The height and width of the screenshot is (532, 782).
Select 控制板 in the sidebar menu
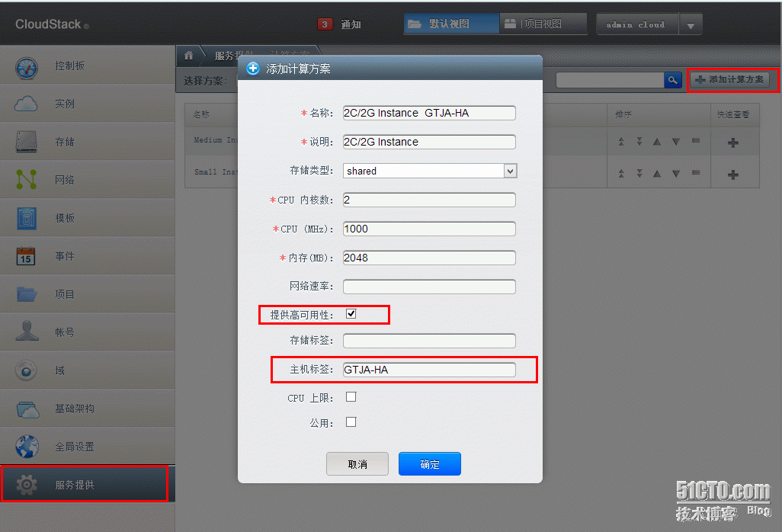click(x=88, y=66)
